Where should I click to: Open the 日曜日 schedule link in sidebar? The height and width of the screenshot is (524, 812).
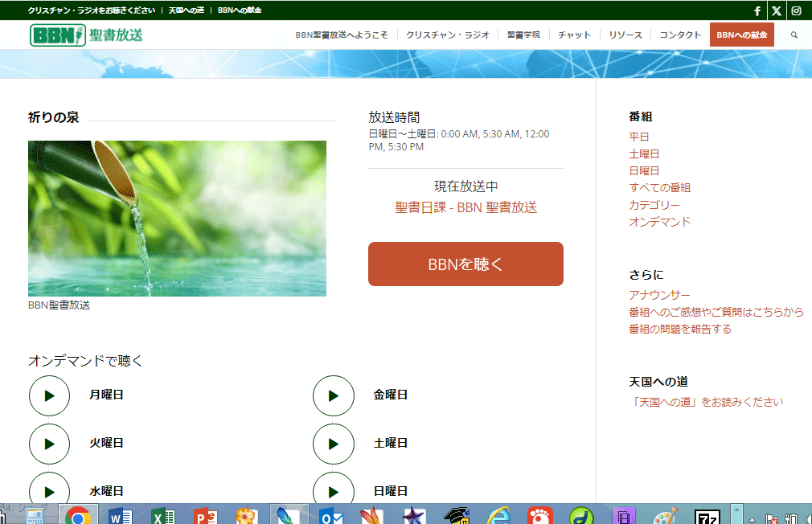point(644,171)
